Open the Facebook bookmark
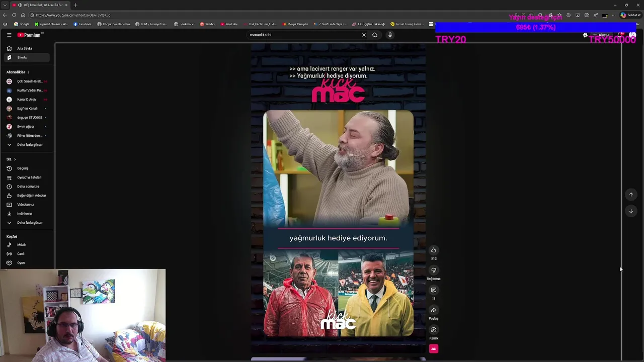The height and width of the screenshot is (362, 644). coord(83,24)
